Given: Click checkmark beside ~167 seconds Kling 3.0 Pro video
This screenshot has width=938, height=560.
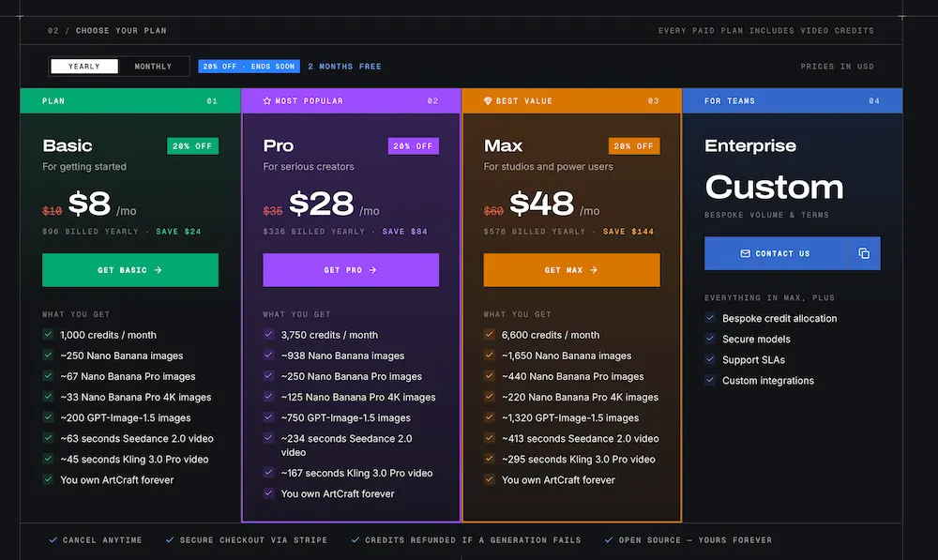Looking at the screenshot, I should (x=268, y=473).
